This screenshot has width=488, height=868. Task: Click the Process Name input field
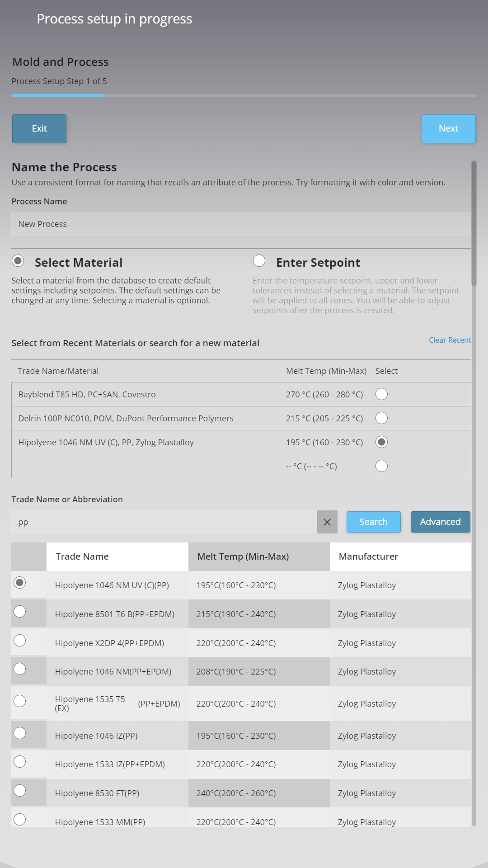pyautogui.click(x=240, y=224)
